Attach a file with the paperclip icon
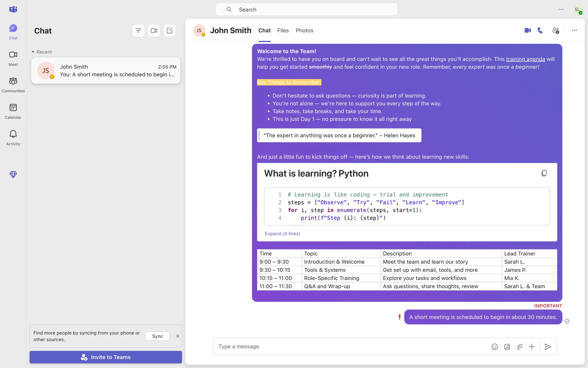This screenshot has width=588, height=368. [519, 347]
